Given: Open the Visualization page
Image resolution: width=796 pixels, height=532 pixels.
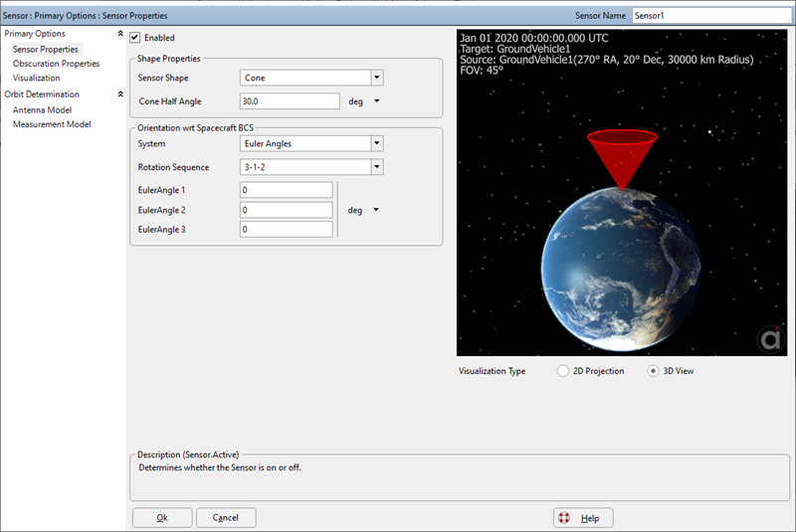Looking at the screenshot, I should tap(36, 78).
